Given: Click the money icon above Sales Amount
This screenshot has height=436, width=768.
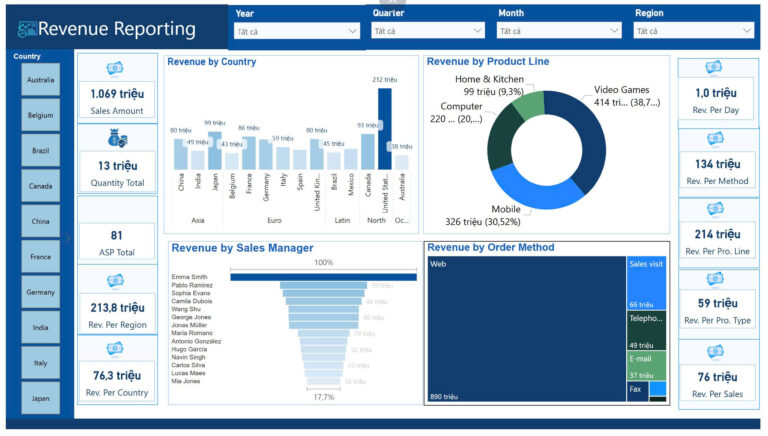Looking at the screenshot, I should point(116,68).
